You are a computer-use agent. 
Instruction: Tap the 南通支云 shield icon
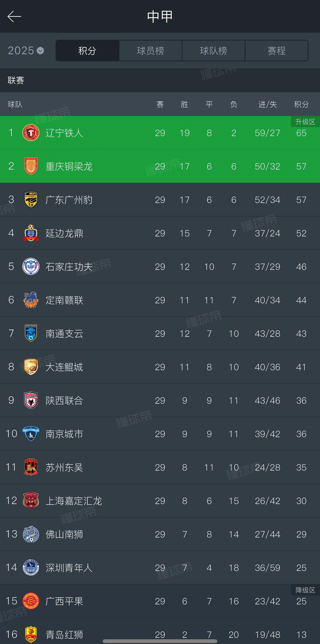(x=31, y=334)
